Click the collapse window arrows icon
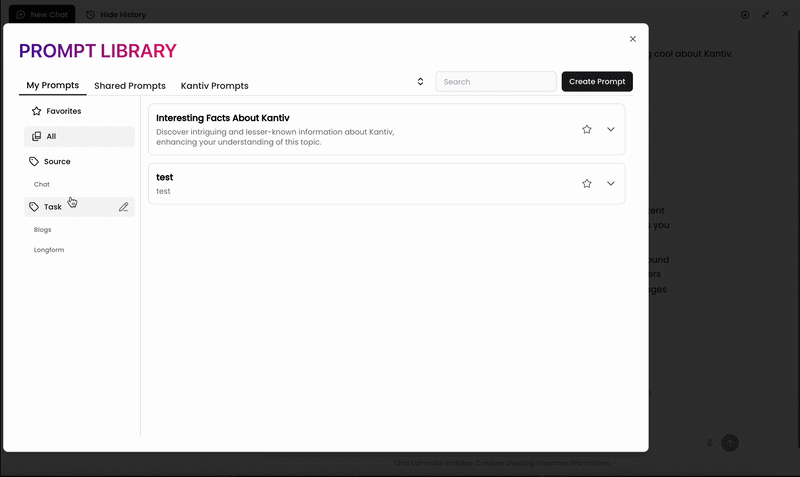800x477 pixels. click(765, 14)
